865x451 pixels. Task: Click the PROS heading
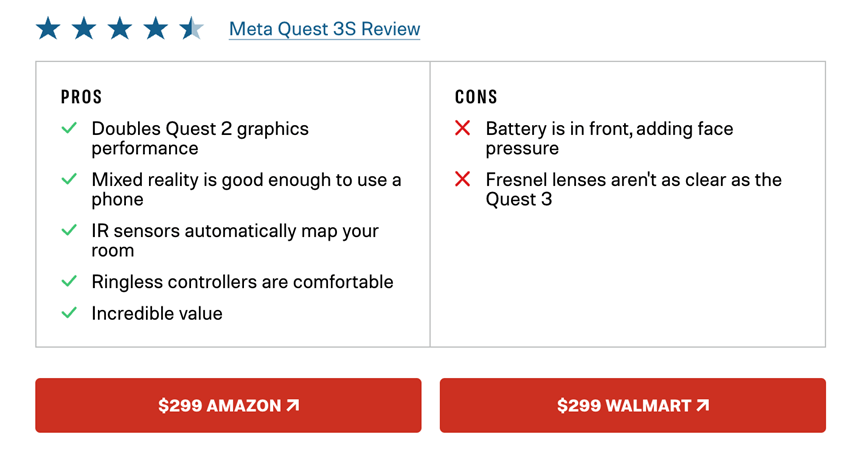click(x=81, y=97)
